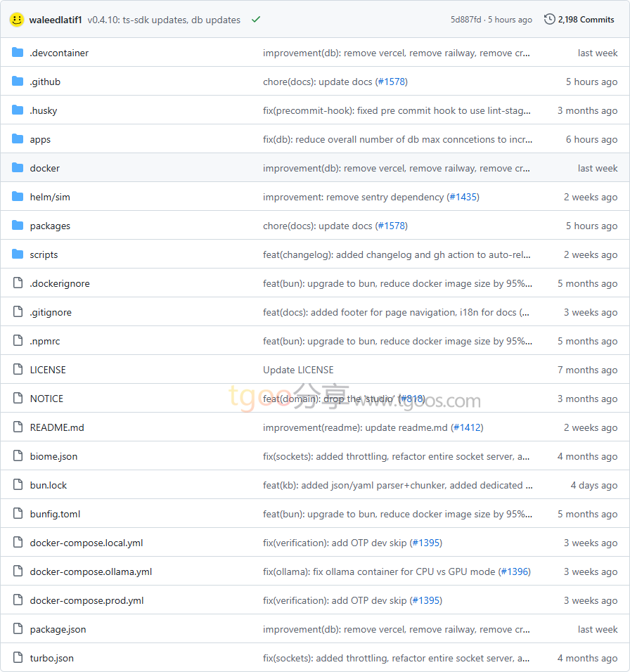
Task: Open the apps folder
Action: coord(40,139)
